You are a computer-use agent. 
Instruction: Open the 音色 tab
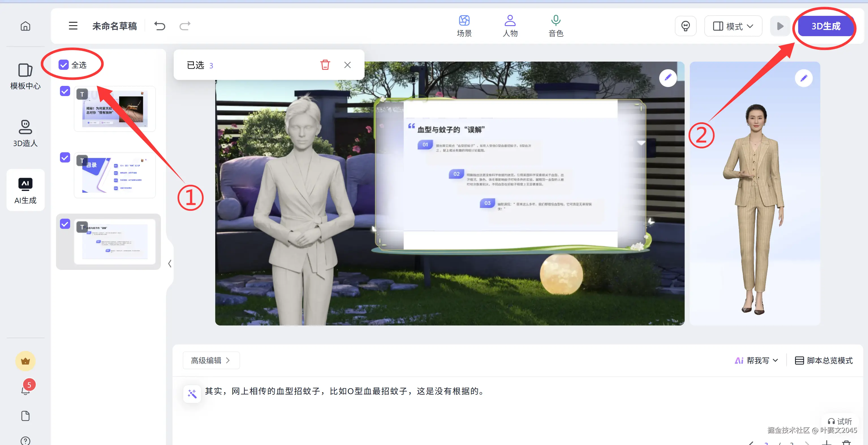click(556, 26)
